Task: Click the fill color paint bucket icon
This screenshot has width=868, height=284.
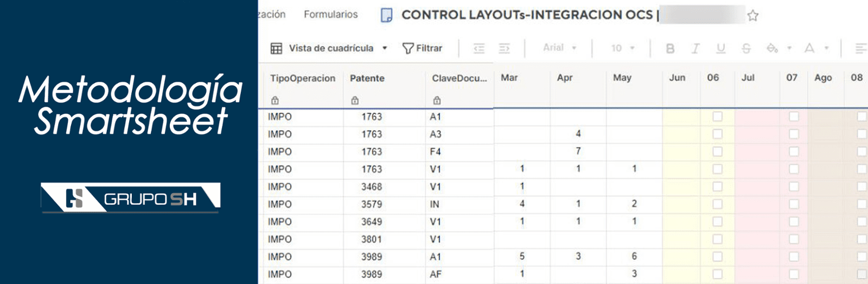Action: [772, 48]
